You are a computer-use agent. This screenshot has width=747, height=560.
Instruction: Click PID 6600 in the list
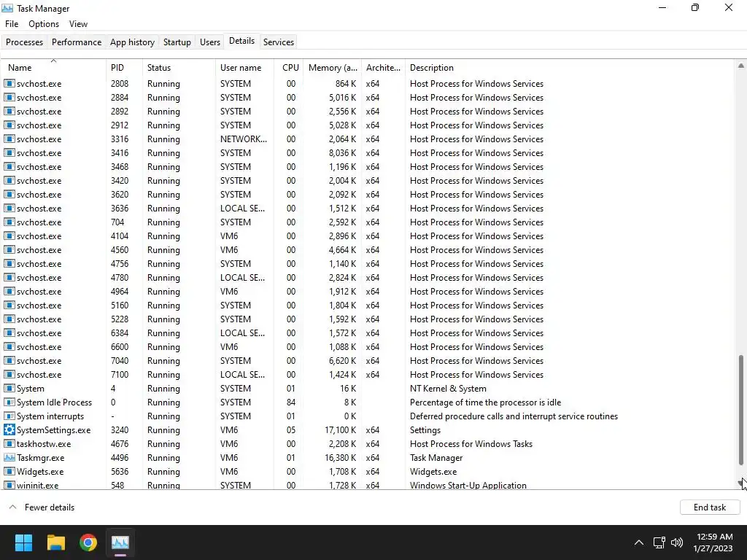[x=119, y=346]
